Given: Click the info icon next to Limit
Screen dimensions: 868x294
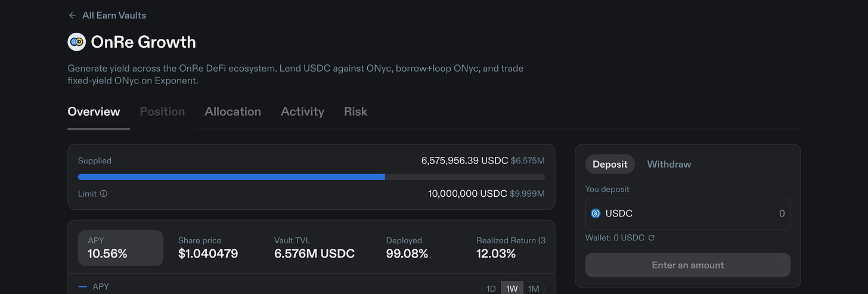Looking at the screenshot, I should point(104,194).
